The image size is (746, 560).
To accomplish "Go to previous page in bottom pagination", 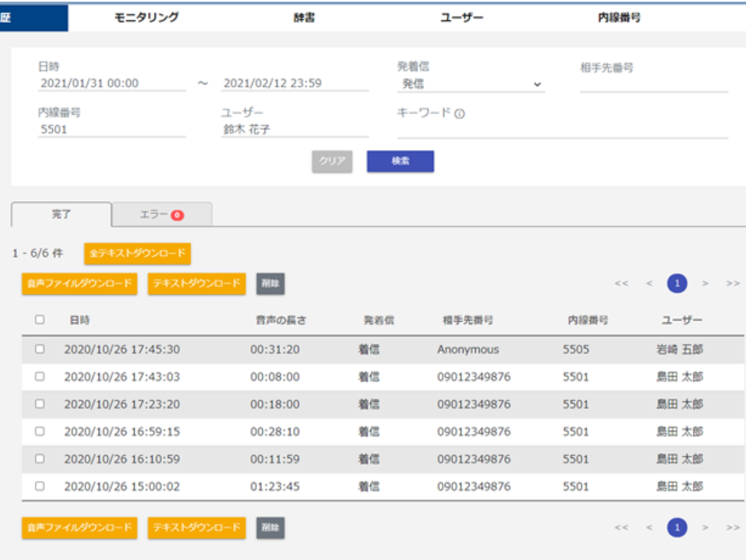I will [649, 527].
